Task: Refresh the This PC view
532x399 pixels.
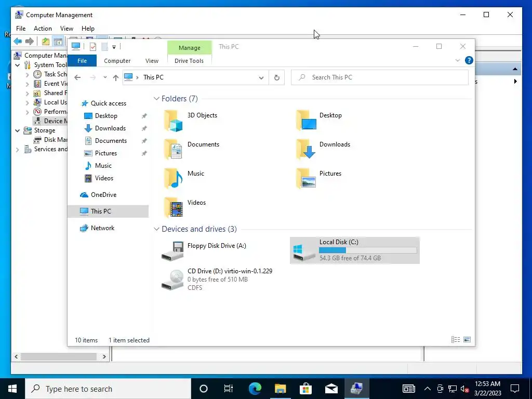Action: [x=277, y=78]
